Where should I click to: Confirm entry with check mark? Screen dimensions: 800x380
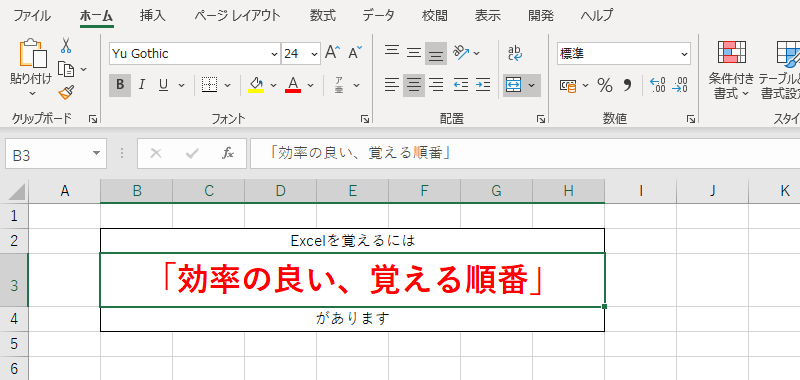pyautogui.click(x=192, y=154)
